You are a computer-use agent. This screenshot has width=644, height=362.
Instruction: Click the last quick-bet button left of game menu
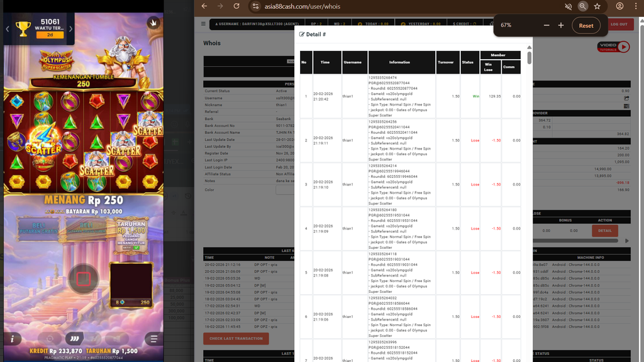[x=118, y=339]
